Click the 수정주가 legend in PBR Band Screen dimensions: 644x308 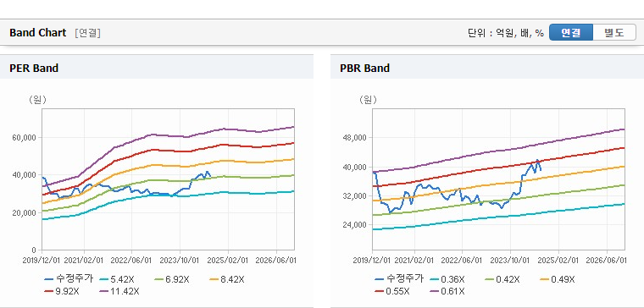[x=399, y=279]
